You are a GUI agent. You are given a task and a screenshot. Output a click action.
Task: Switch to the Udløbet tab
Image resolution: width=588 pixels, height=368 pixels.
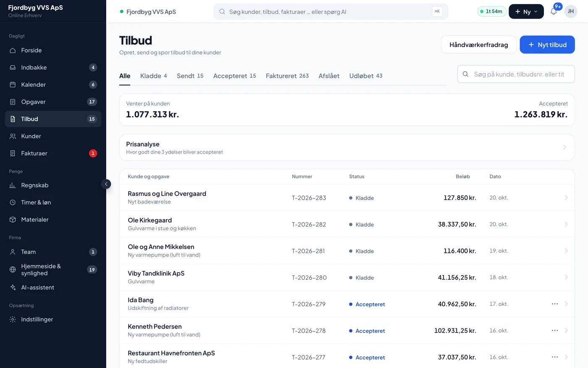pyautogui.click(x=366, y=76)
